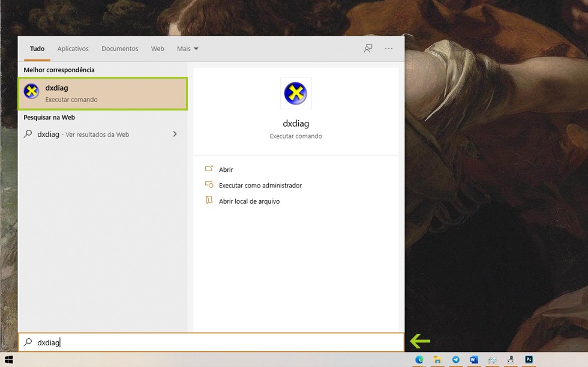This screenshot has width=588, height=367.
Task: Switch to the Aplicativos tab
Action: click(73, 49)
